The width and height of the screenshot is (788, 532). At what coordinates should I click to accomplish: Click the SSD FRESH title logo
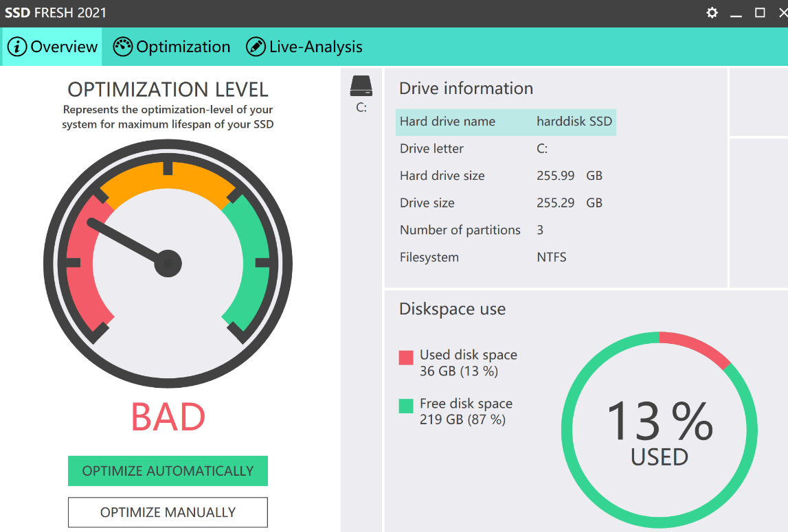click(54, 12)
